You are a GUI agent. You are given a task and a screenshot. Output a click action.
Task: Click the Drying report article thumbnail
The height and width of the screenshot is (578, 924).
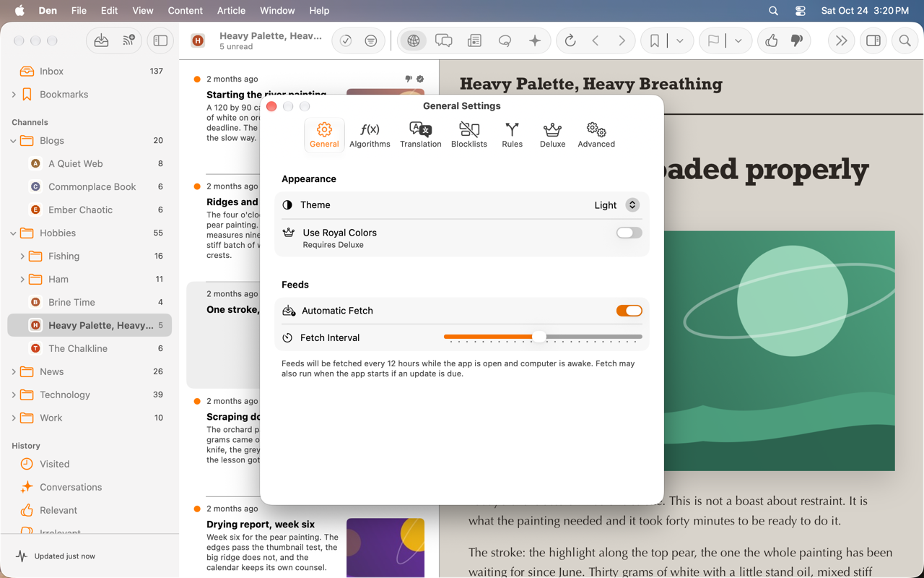point(385,548)
